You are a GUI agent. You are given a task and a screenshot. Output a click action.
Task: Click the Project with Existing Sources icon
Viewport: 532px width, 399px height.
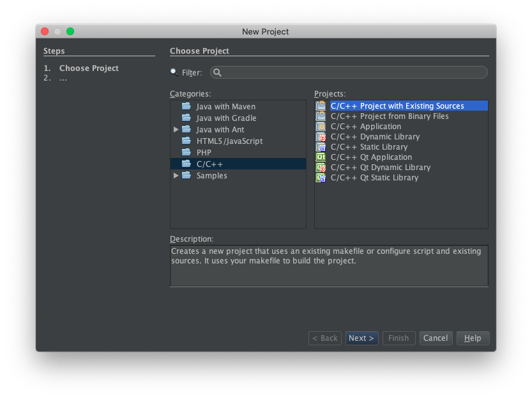pyautogui.click(x=321, y=106)
